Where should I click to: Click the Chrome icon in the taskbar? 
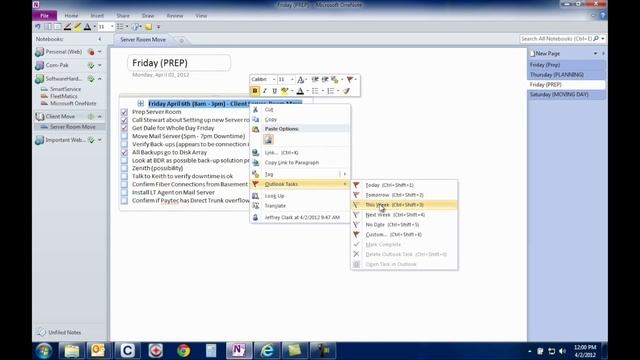pos(184,351)
